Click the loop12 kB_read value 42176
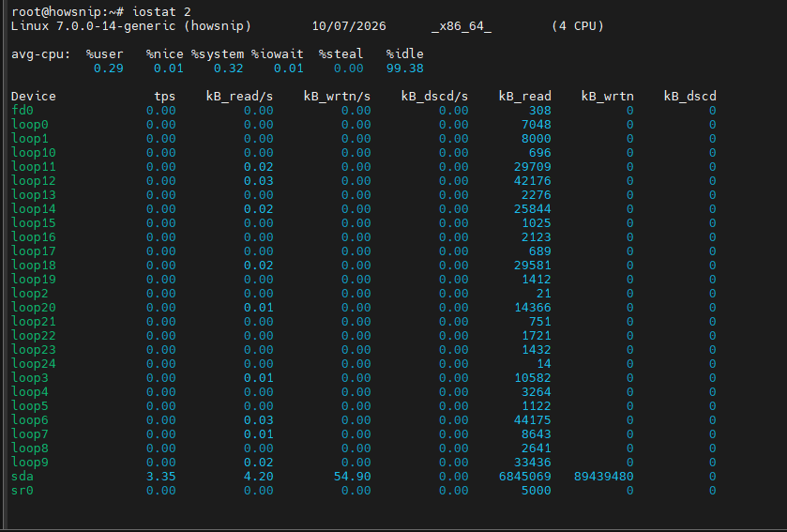787x532 pixels. [533, 181]
